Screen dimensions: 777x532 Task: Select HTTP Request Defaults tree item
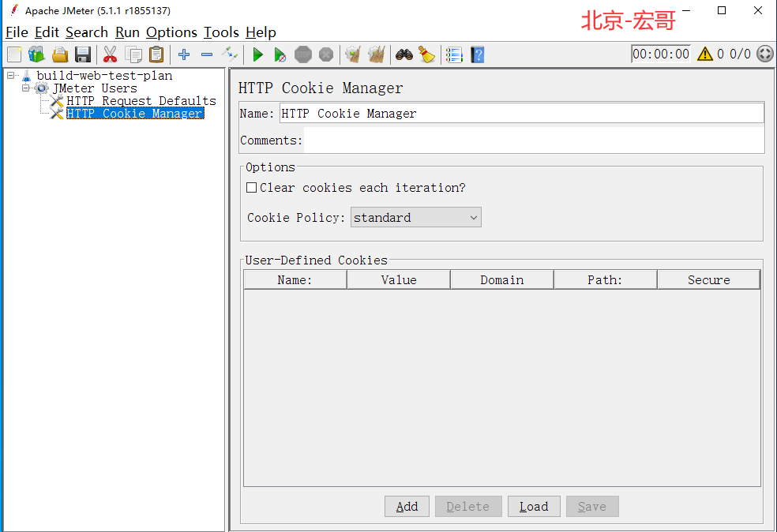[x=141, y=101]
